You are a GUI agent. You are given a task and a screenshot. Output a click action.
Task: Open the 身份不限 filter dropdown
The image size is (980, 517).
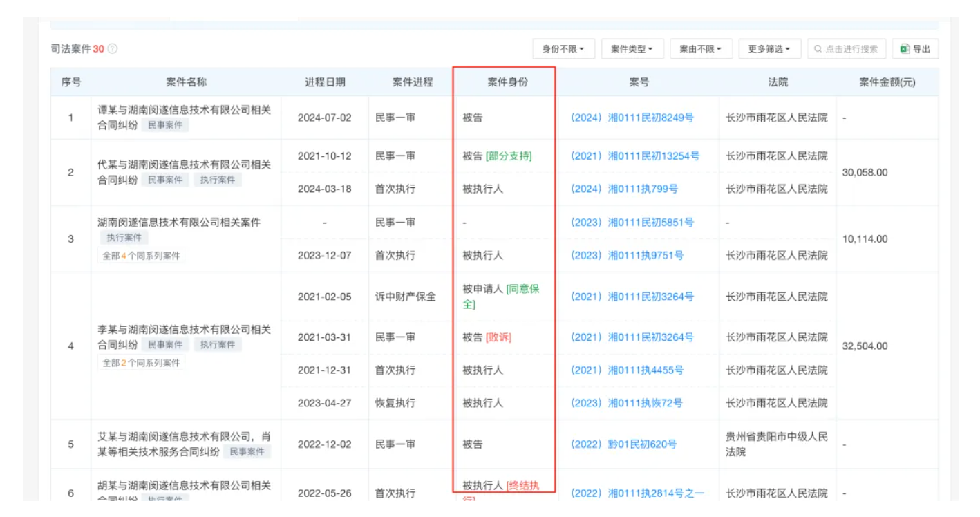click(x=563, y=49)
